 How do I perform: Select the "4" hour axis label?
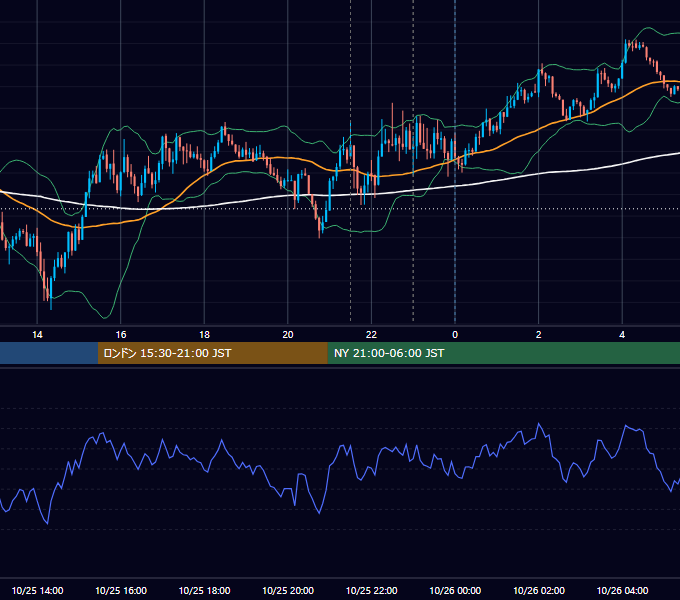[x=622, y=335]
